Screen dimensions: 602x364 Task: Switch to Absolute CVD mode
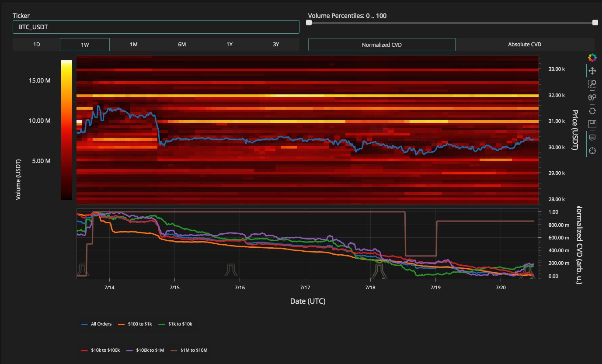[524, 45]
